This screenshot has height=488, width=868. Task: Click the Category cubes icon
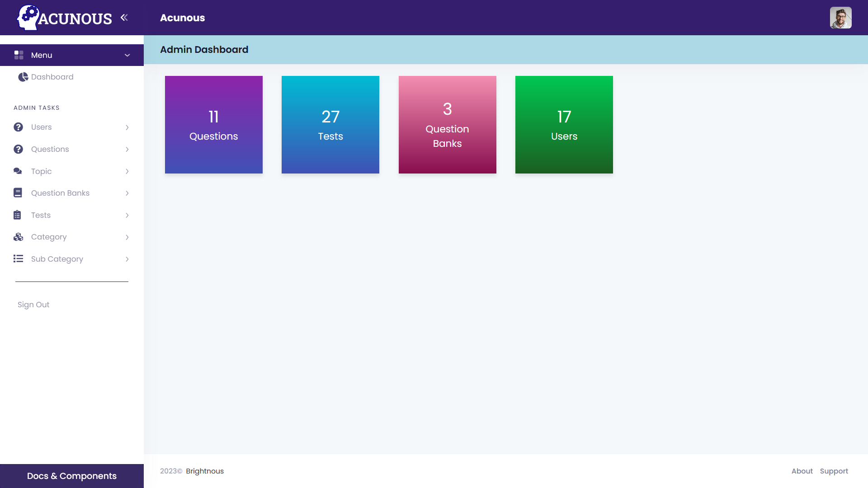pyautogui.click(x=18, y=237)
